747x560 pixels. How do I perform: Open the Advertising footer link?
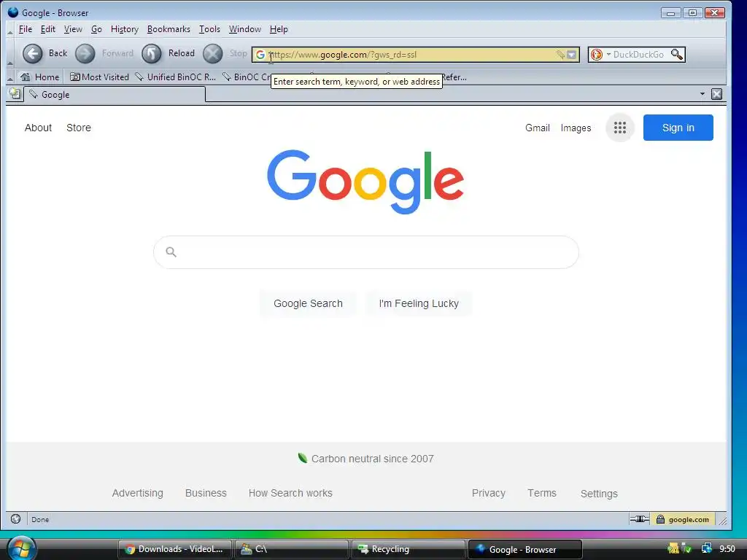[137, 493]
